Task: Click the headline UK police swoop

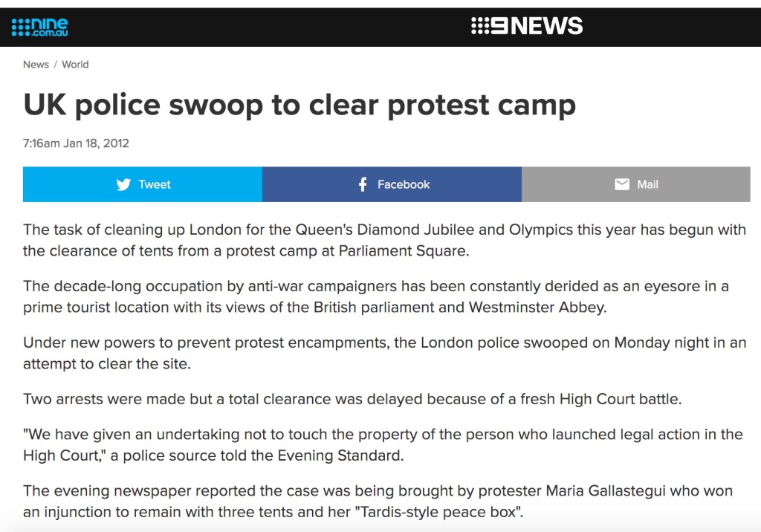Action: [x=299, y=105]
